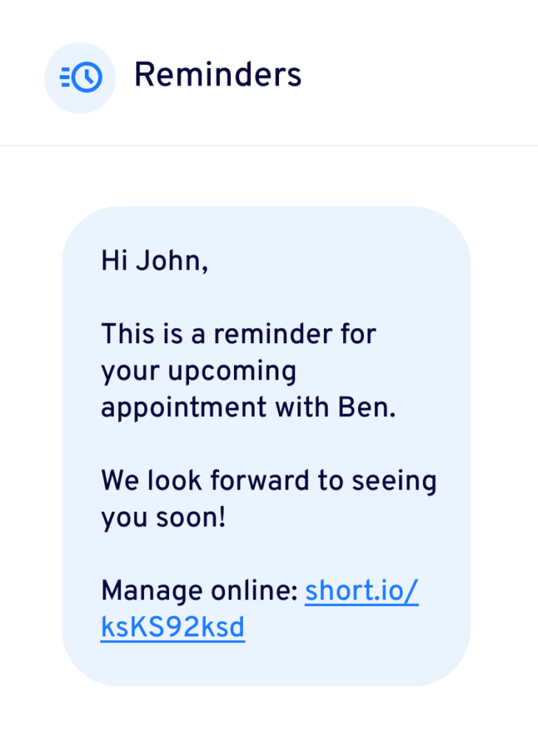
Task: Select the Reminders header title
Action: 217,75
